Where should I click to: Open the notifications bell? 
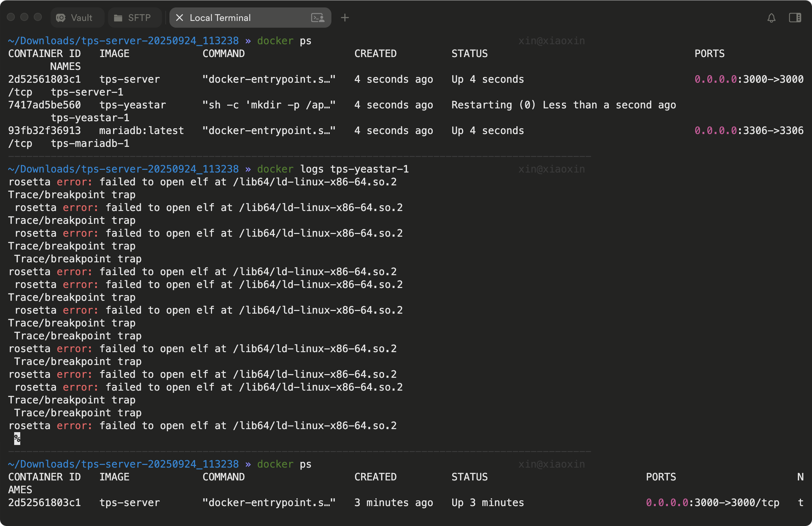[771, 18]
